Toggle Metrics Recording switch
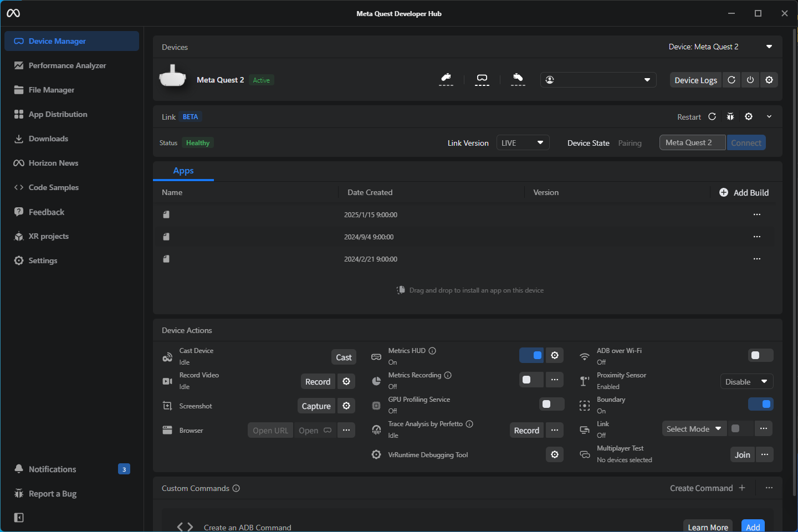Image resolution: width=798 pixels, height=532 pixels. 531,380
